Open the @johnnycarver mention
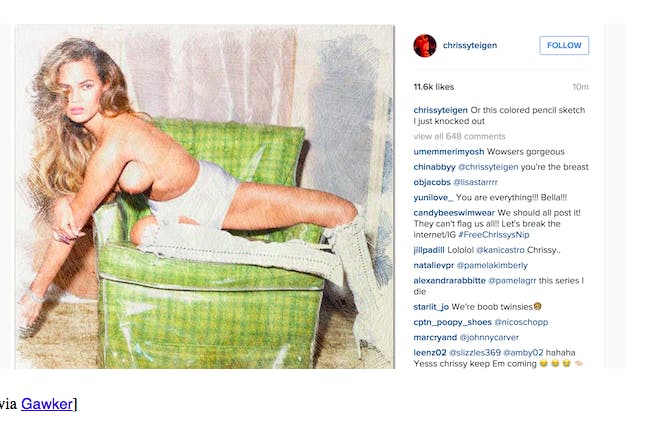659x423 pixels. click(x=489, y=337)
